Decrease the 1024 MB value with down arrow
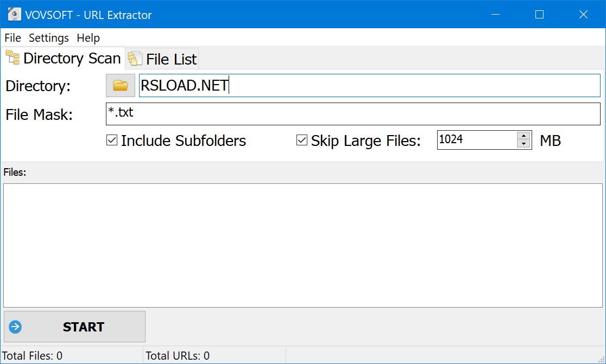606x364 pixels. [524, 144]
